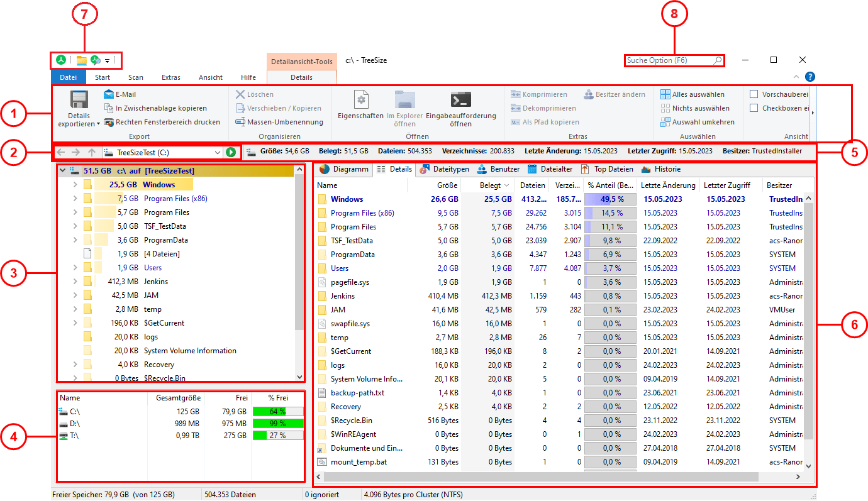The image size is (868, 501).
Task: Toggle the Checkboxen checkbox in Ansicht group
Action: [754, 108]
